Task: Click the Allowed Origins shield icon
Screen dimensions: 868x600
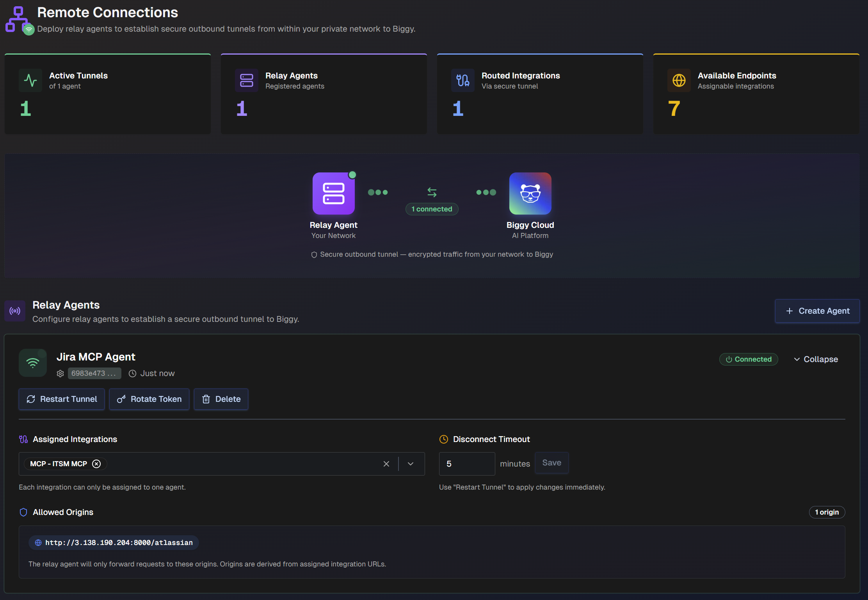Action: point(23,512)
